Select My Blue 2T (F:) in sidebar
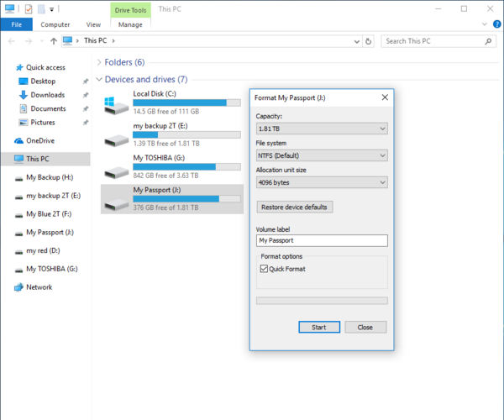The image size is (504, 420). pyautogui.click(x=49, y=214)
